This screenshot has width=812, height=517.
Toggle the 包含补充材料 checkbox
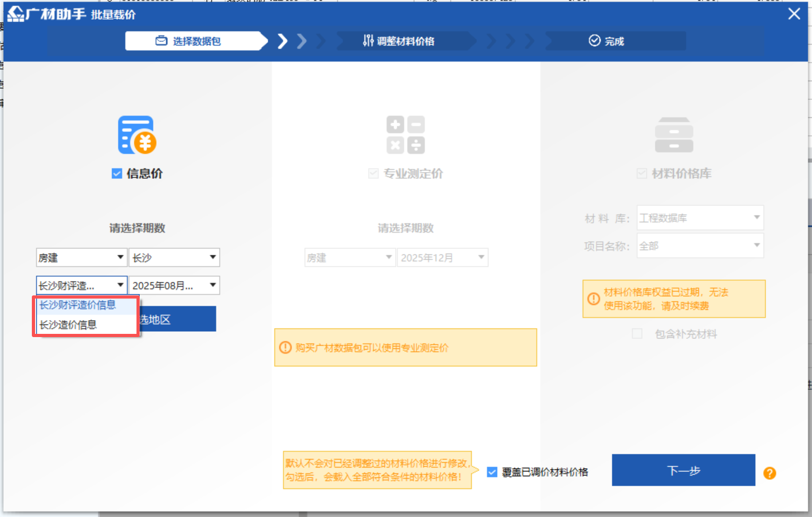click(637, 333)
